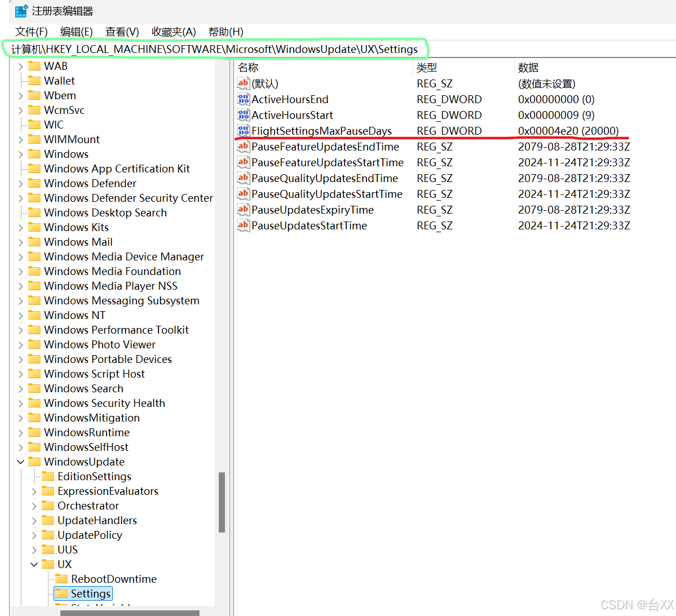This screenshot has height=616, width=676.
Task: Click the string icon of the (默认) value
Action: tap(243, 83)
